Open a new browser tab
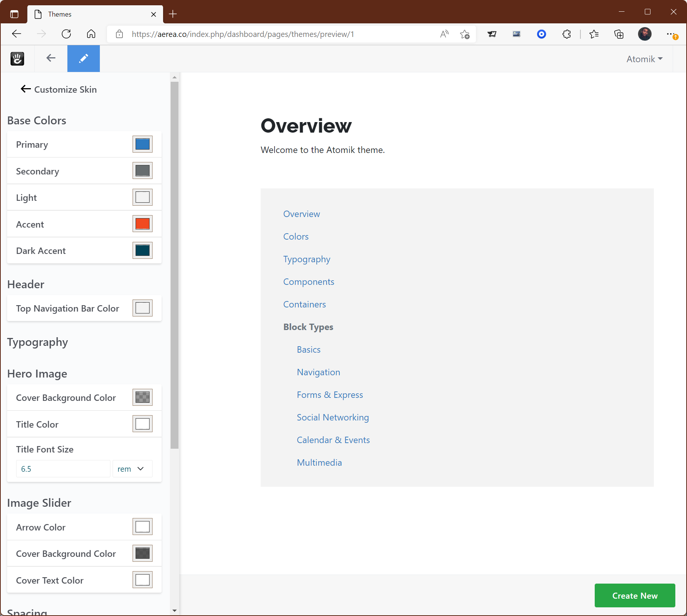 point(173,14)
